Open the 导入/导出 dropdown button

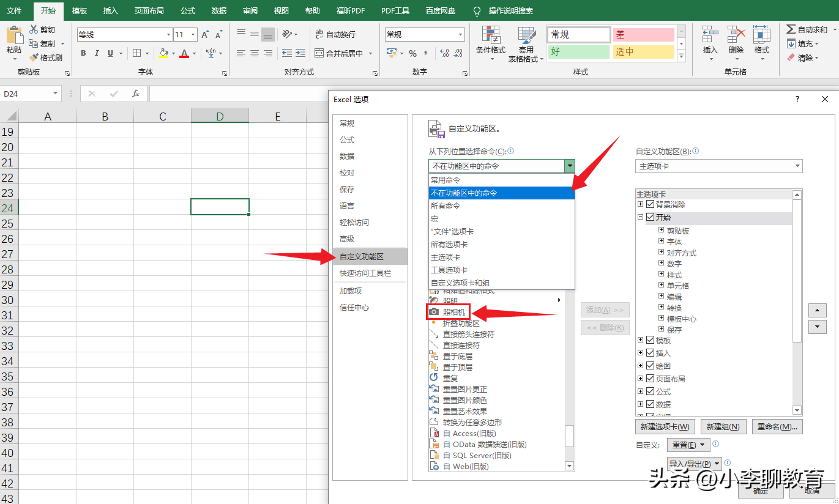[x=695, y=464]
